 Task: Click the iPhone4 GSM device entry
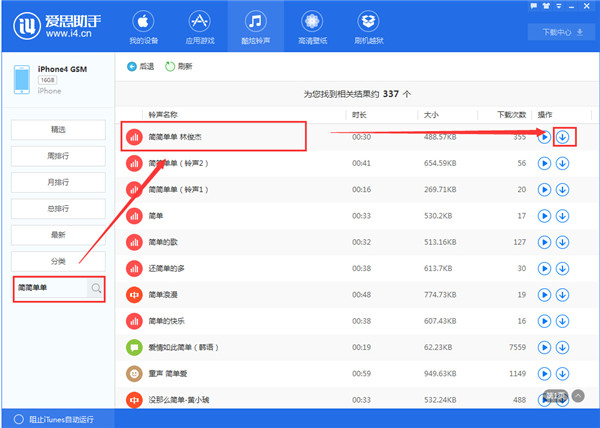tap(51, 80)
